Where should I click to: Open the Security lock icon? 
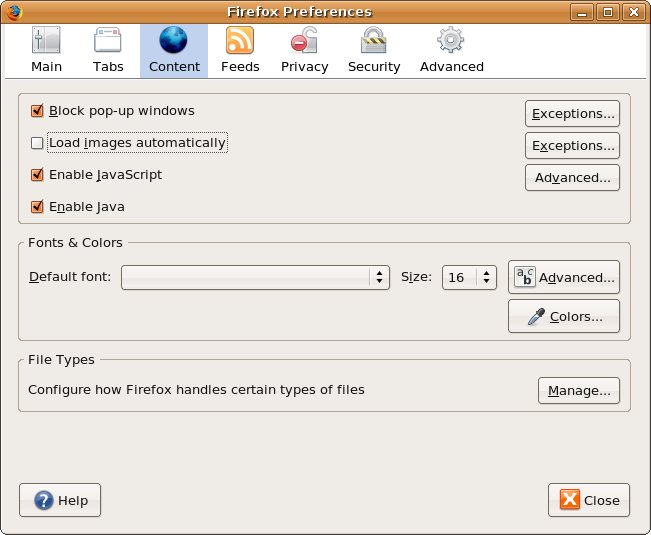tap(373, 40)
